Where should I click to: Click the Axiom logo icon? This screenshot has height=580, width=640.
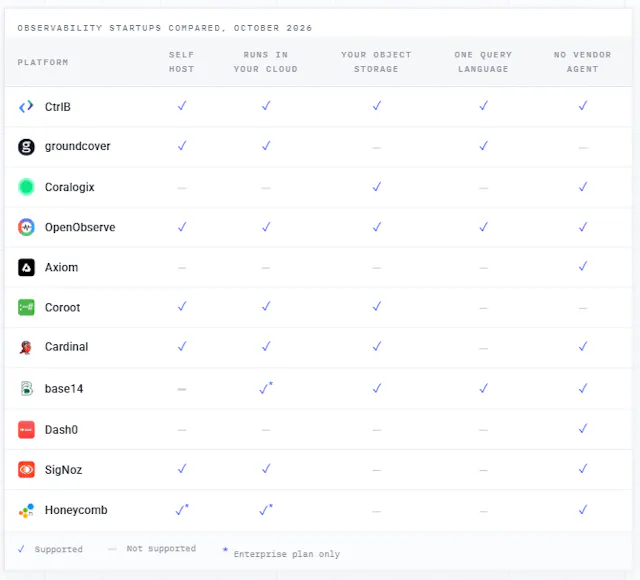tap(26, 267)
